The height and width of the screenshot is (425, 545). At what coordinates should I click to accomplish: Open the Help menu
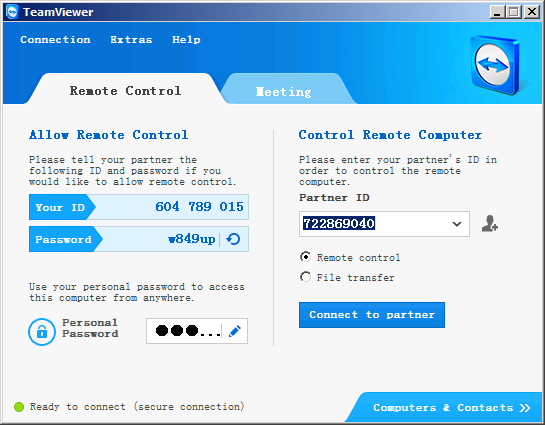coord(186,40)
